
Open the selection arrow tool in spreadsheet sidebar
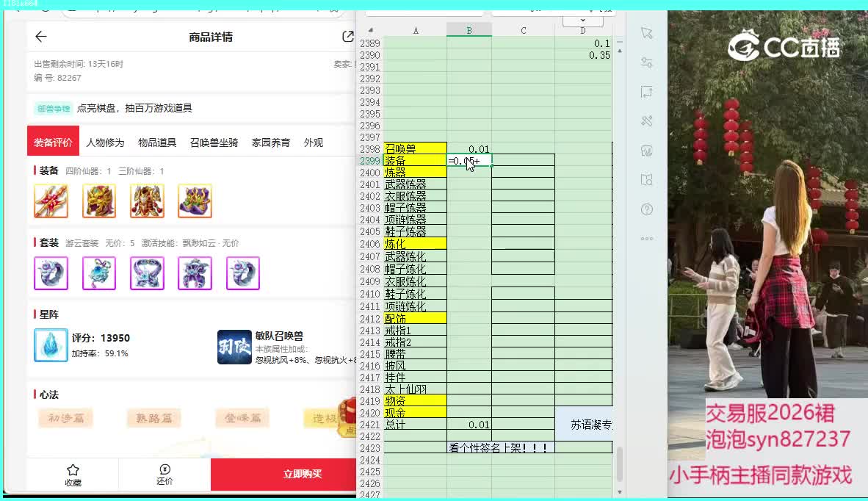point(646,33)
